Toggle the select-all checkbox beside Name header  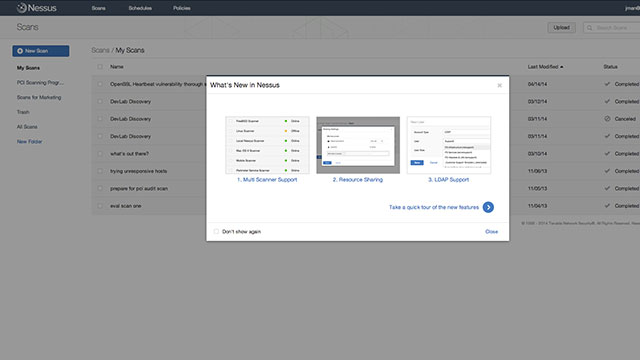[x=100, y=67]
